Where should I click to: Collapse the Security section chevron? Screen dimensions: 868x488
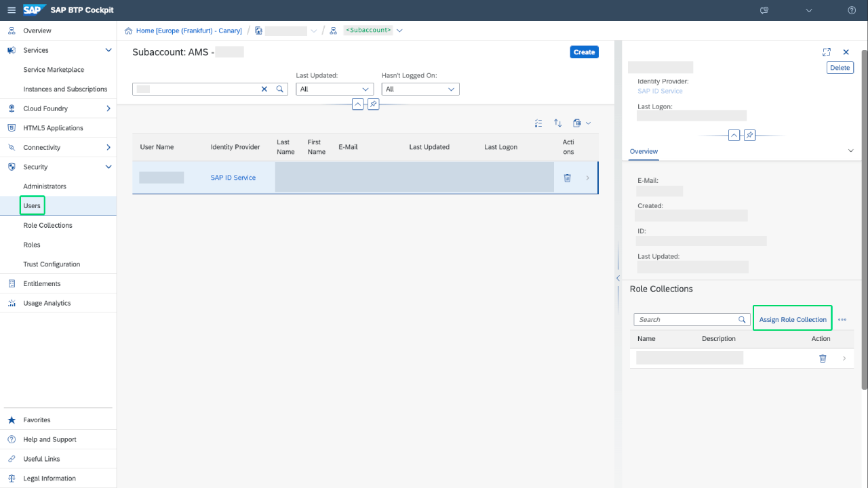click(x=108, y=167)
